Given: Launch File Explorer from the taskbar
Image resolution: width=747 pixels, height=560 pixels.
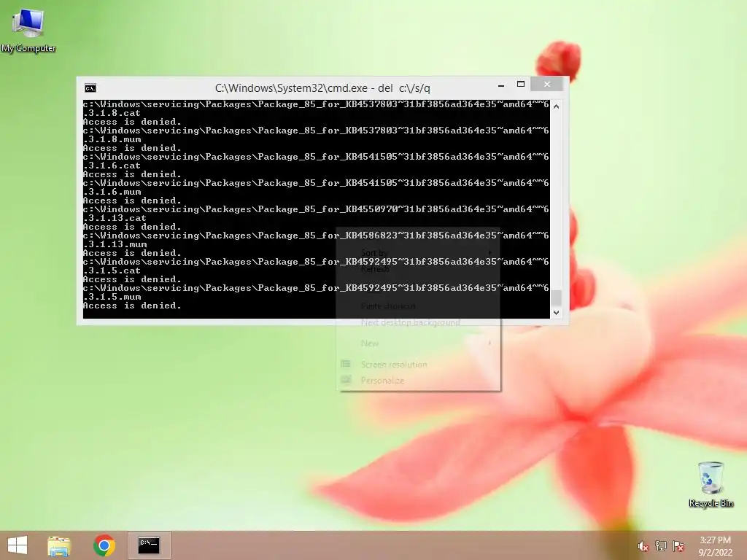Looking at the screenshot, I should (x=59, y=545).
